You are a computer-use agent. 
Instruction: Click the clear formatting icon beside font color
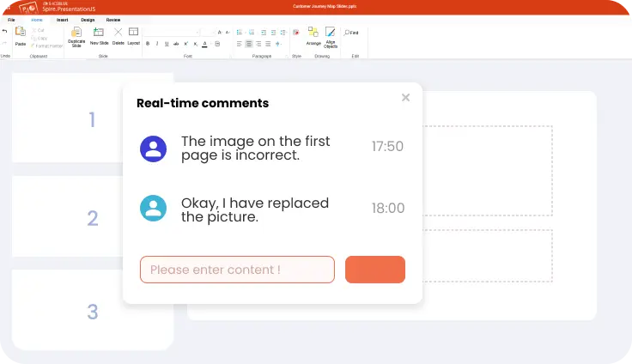pyautogui.click(x=217, y=44)
